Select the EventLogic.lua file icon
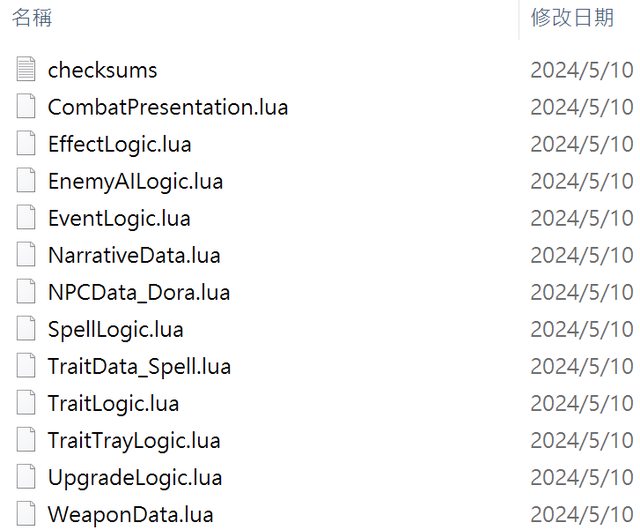This screenshot has width=640, height=530. click(x=26, y=217)
